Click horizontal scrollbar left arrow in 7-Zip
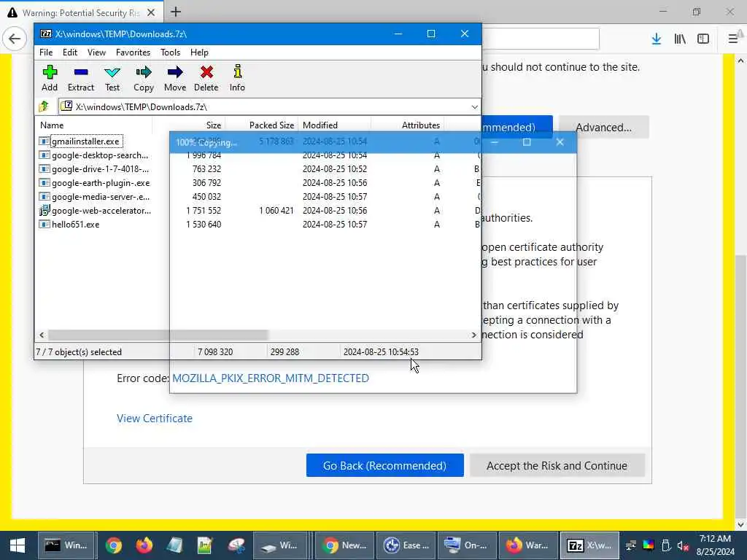The height and width of the screenshot is (560, 747). coord(42,335)
